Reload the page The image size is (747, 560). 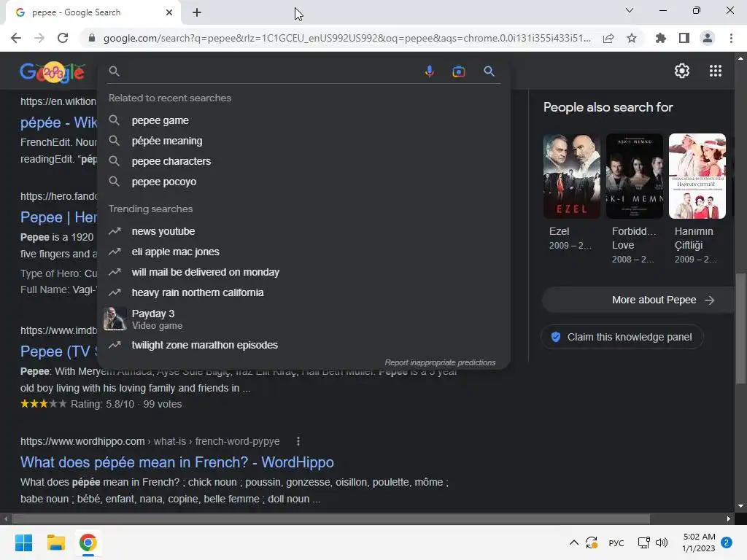63,38
